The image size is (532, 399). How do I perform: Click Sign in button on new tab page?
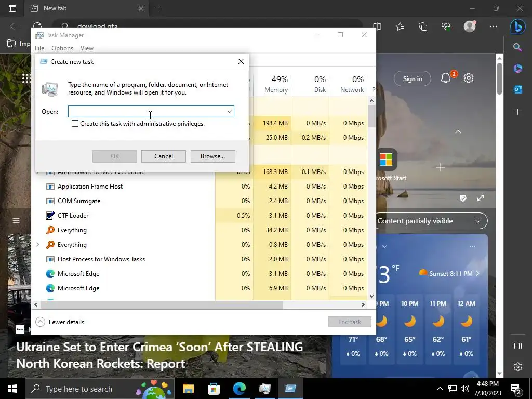[413, 79]
